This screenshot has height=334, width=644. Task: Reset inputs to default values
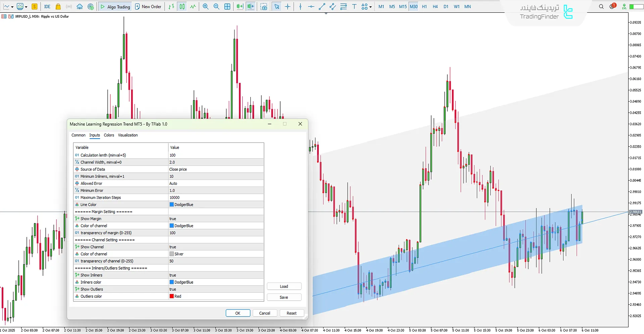click(x=291, y=313)
